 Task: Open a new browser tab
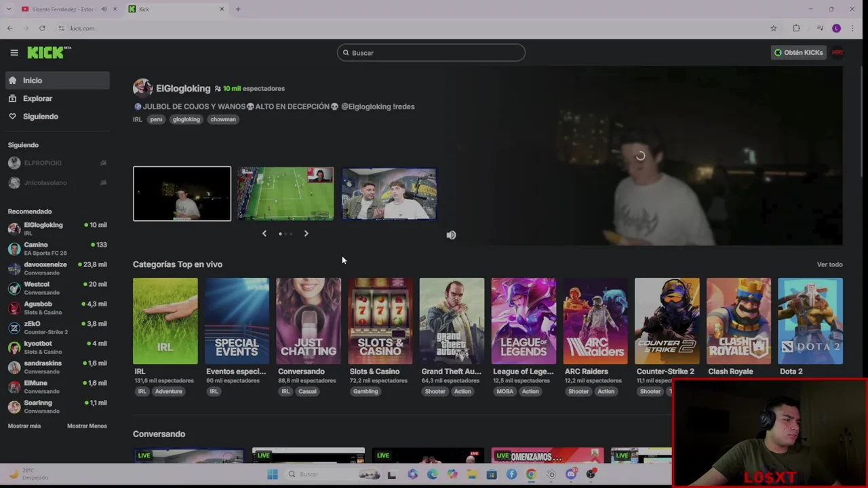point(238,9)
